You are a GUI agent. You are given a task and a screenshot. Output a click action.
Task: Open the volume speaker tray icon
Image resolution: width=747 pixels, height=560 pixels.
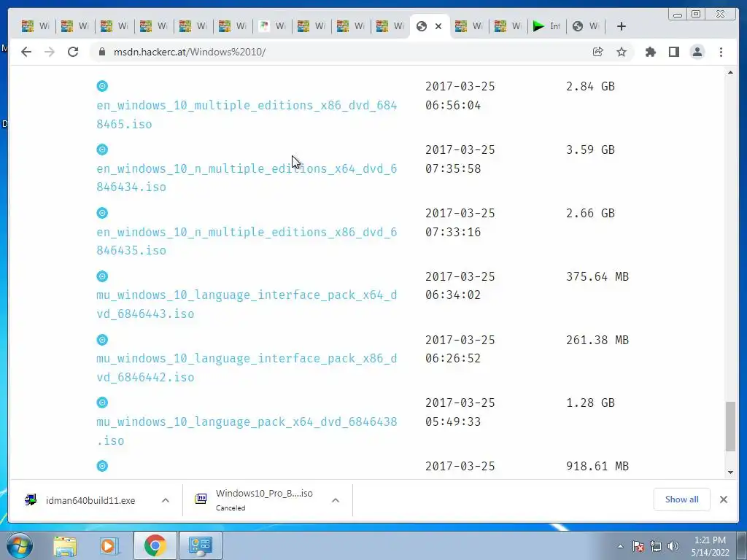(673, 546)
